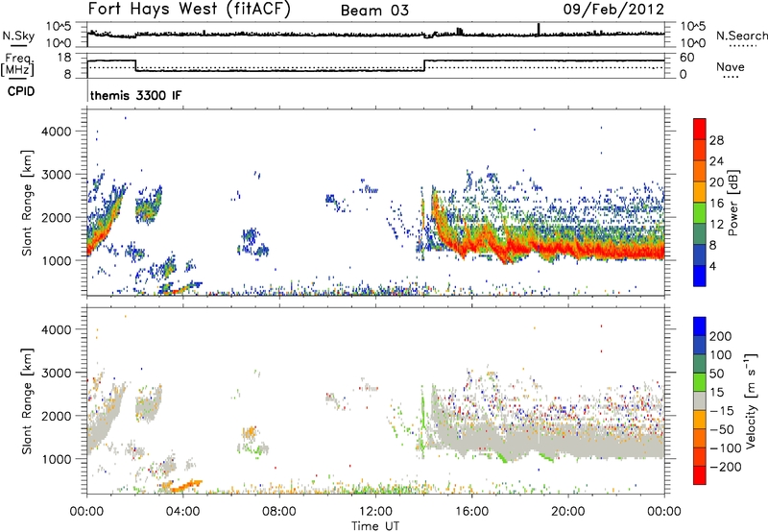Click the red segment of Power color bar
The width and height of the screenshot is (768, 532).
pyautogui.click(x=700, y=129)
